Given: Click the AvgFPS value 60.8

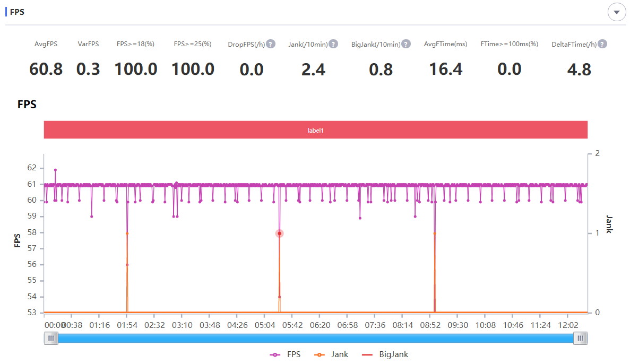Looking at the screenshot, I should click(46, 69).
